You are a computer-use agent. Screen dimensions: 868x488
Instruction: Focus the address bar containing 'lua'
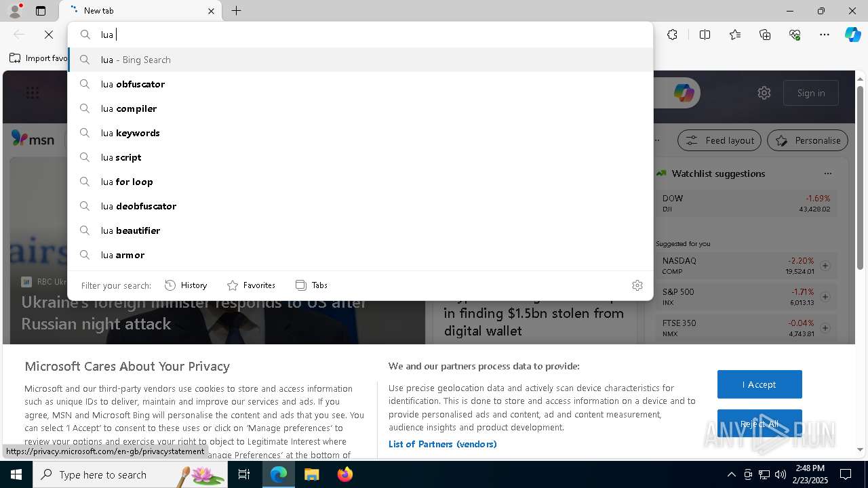[x=360, y=35]
